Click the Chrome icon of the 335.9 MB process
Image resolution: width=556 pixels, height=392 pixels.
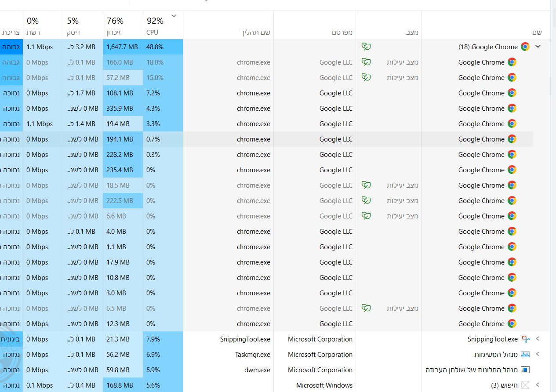(512, 108)
